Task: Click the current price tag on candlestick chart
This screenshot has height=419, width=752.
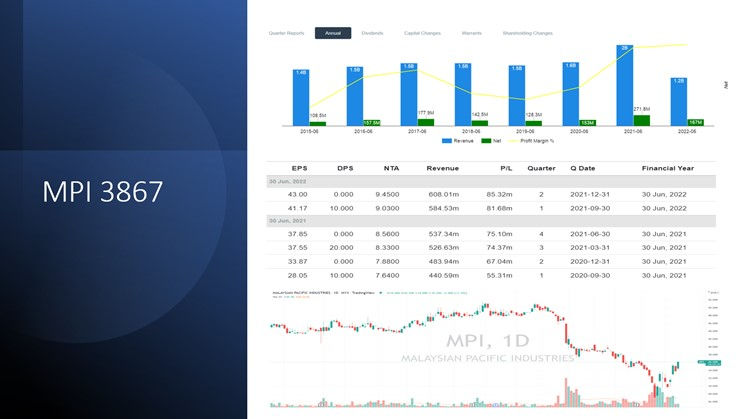Action: (x=709, y=362)
